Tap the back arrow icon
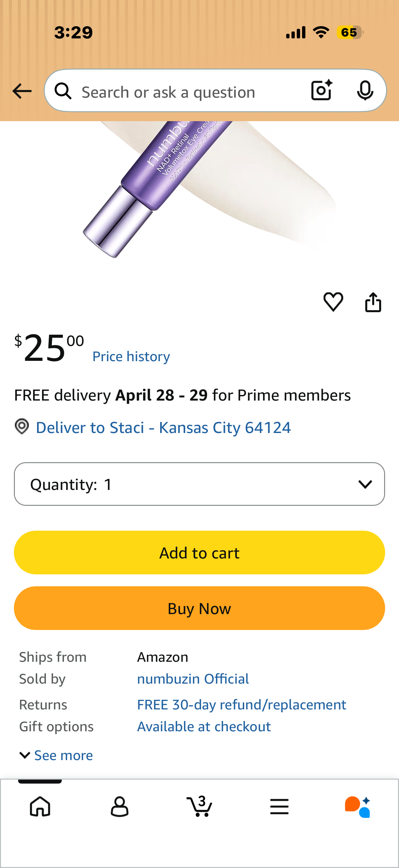This screenshot has height=868, width=399. click(x=22, y=91)
